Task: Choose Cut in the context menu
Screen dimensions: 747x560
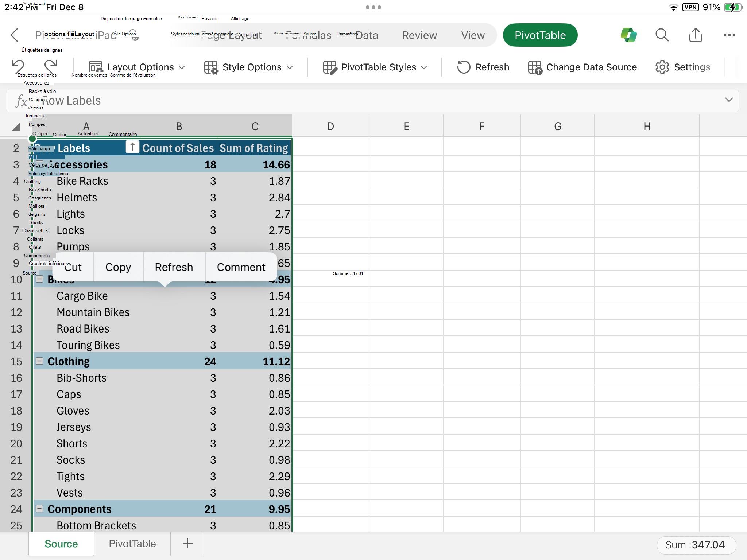Action: [73, 267]
